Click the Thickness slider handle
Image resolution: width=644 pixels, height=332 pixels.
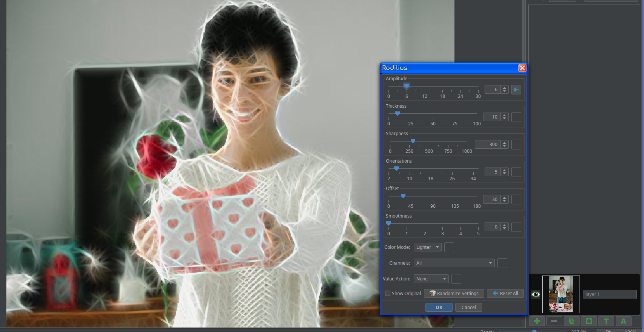398,114
